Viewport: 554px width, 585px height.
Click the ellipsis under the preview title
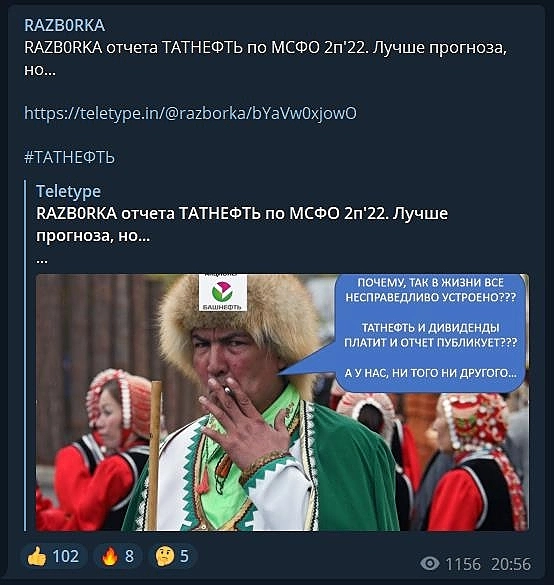click(x=42, y=260)
